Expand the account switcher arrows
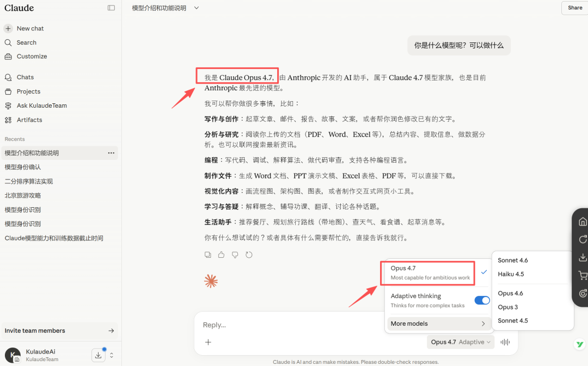This screenshot has height=366, width=588. pos(112,355)
